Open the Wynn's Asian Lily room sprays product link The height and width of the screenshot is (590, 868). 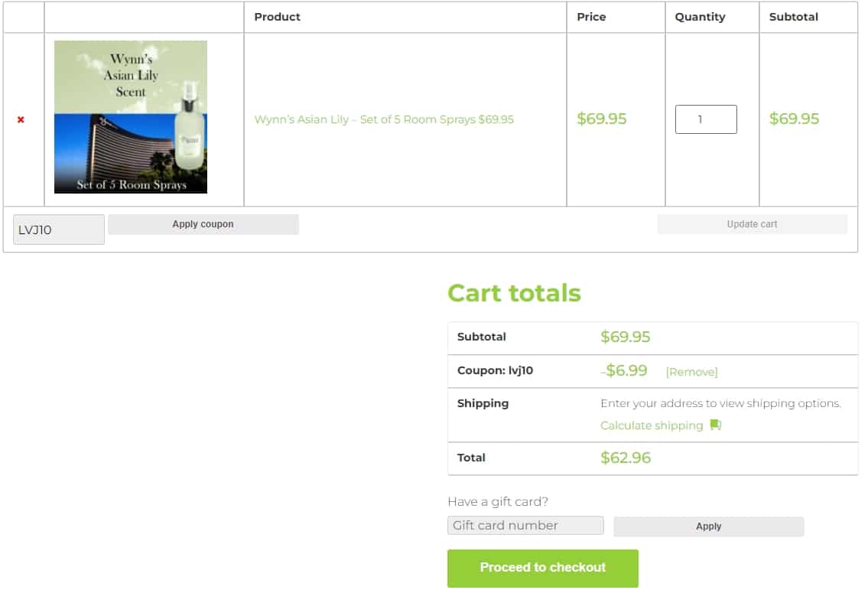click(384, 119)
